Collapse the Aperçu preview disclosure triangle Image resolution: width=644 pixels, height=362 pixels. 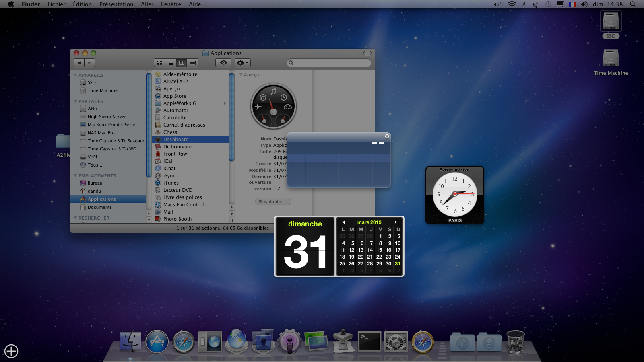pos(241,75)
